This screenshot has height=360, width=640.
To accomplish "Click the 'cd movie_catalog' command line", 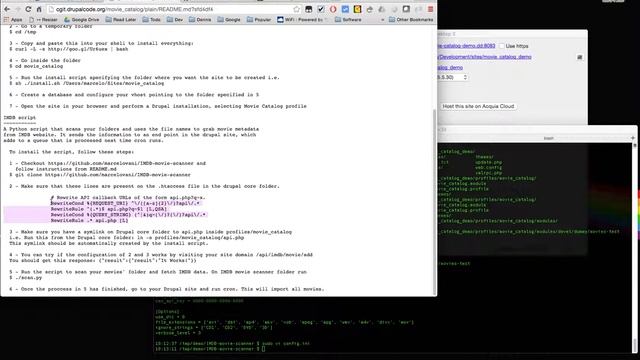I will (36, 66).
